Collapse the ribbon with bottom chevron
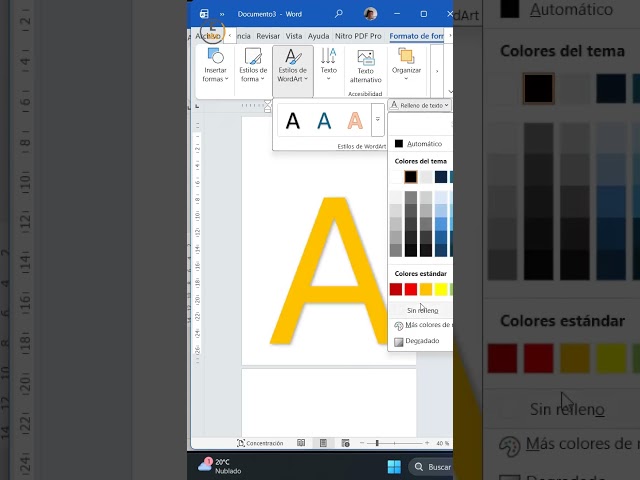Image resolution: width=640 pixels, height=480 pixels. 450,91
